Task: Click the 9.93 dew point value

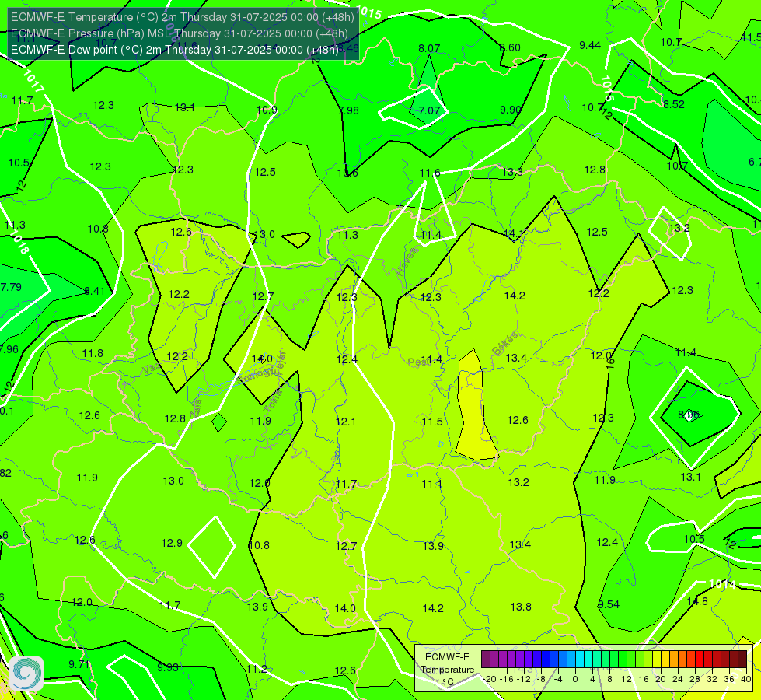Action: (168, 667)
